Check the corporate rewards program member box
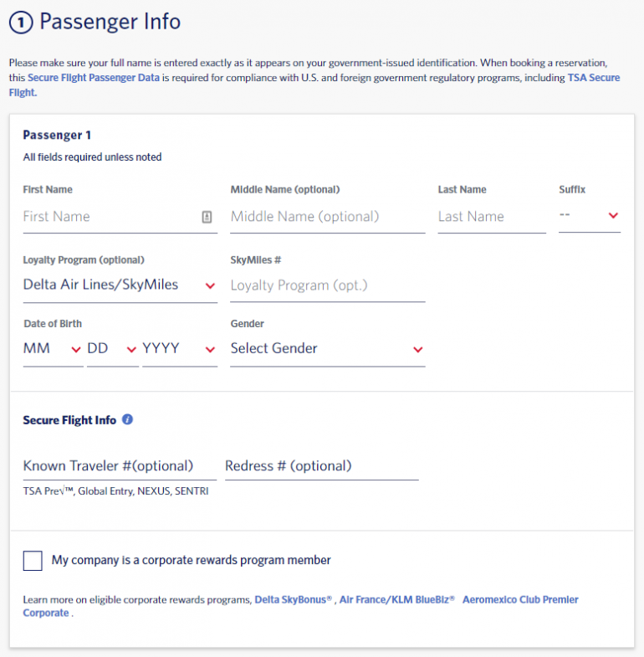The width and height of the screenshot is (644, 657). (x=33, y=560)
